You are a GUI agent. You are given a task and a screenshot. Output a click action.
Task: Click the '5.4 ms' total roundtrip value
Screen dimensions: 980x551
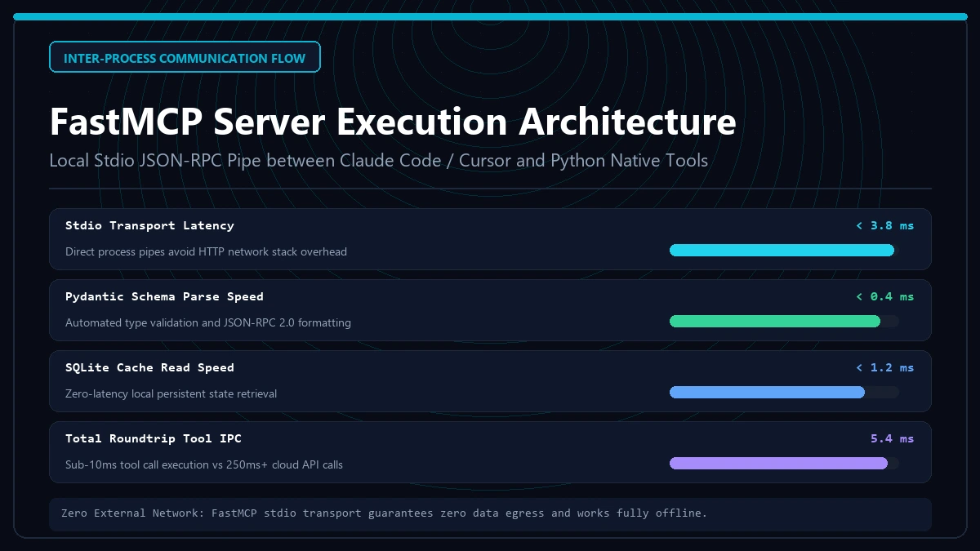pyautogui.click(x=892, y=438)
